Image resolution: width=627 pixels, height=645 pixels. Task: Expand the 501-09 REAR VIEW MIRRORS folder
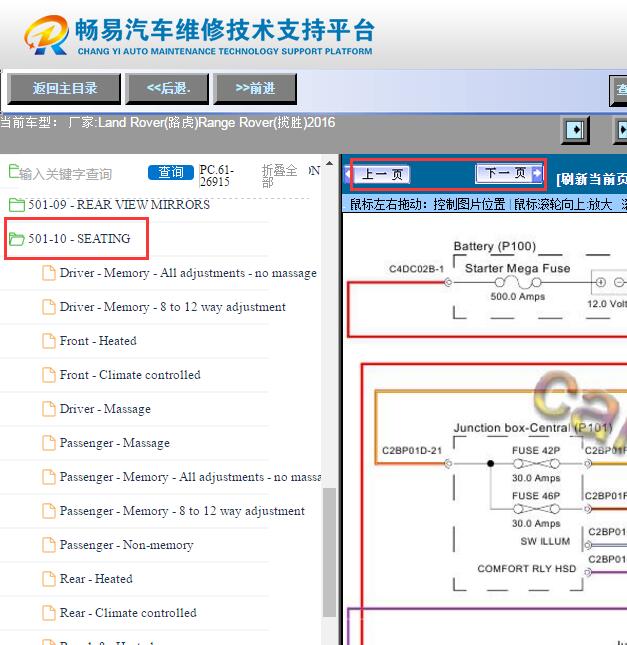tap(118, 204)
